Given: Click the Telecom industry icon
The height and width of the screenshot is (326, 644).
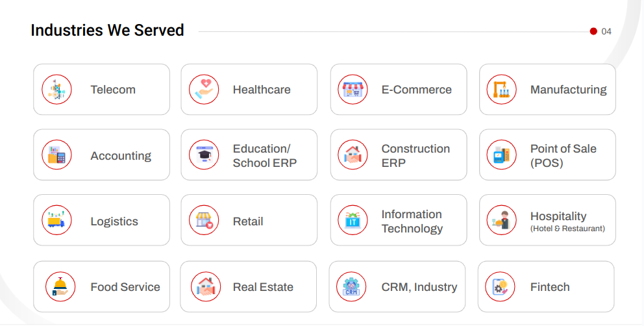Looking at the screenshot, I should point(56,90).
